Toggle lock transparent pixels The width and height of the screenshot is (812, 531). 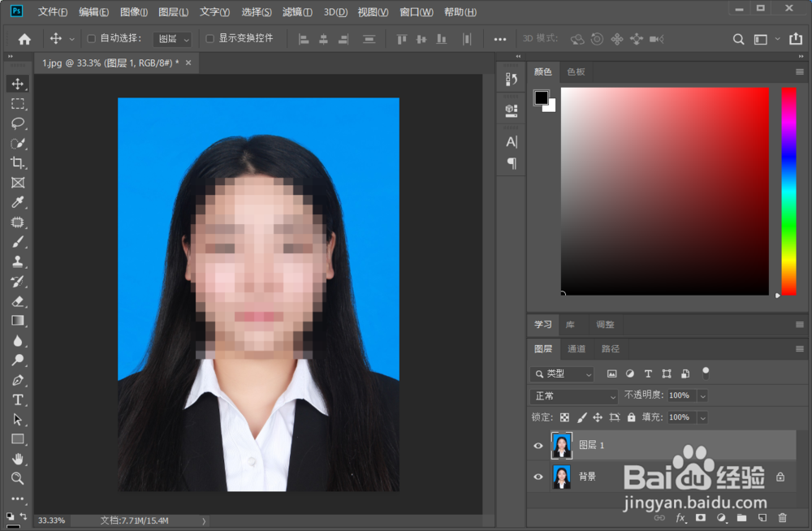coord(564,417)
